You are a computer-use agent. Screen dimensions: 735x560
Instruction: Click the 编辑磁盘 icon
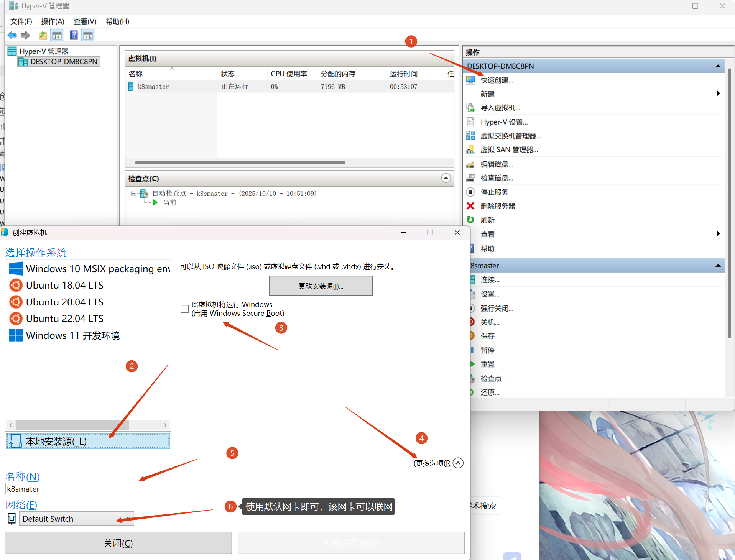(x=470, y=164)
